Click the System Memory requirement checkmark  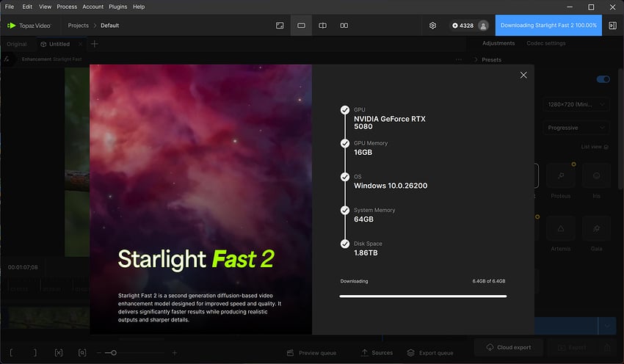[x=345, y=210]
